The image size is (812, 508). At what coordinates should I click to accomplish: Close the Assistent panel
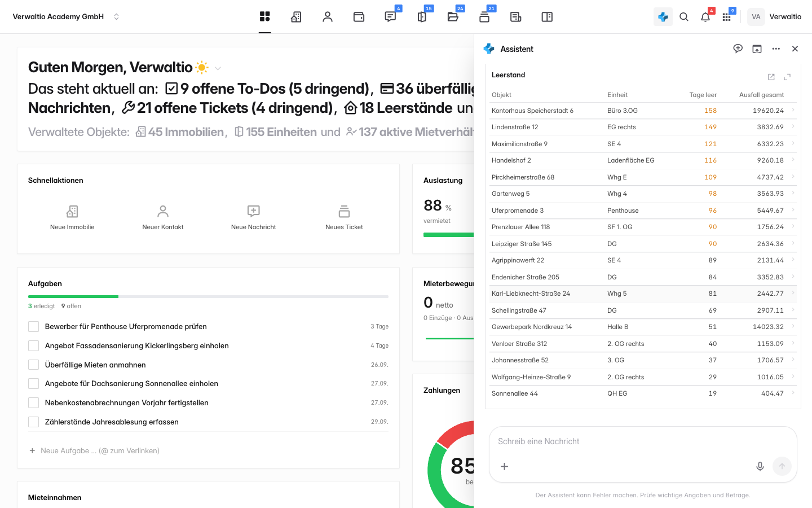(x=795, y=49)
